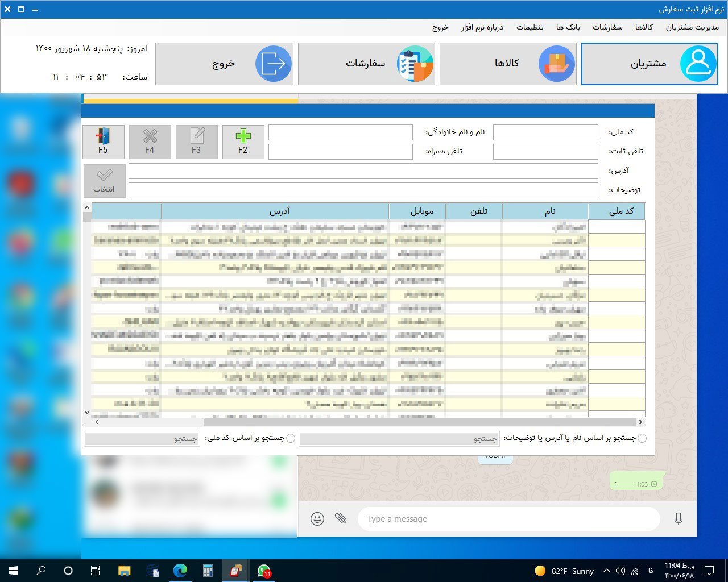Screen dimensions: 728x582
Task: Click the volume speaker icon in tray
Action: point(621,571)
